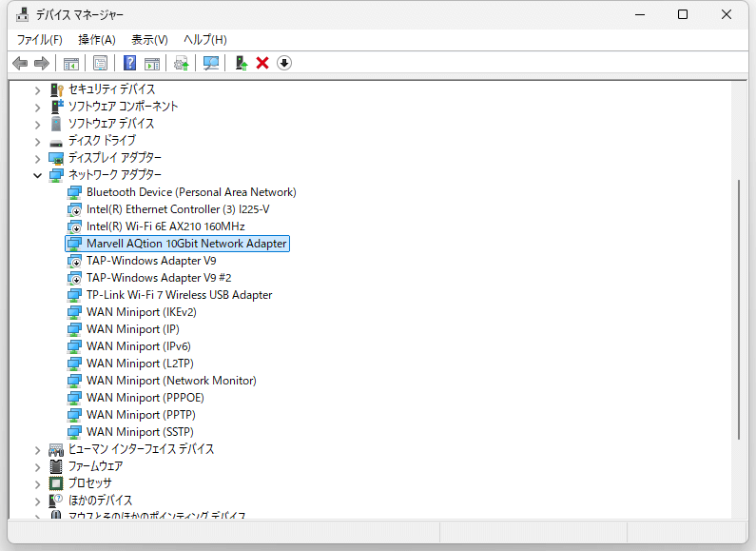This screenshot has width=756, height=551.
Task: Click the vertical scrollbar of device list
Action: 740,305
